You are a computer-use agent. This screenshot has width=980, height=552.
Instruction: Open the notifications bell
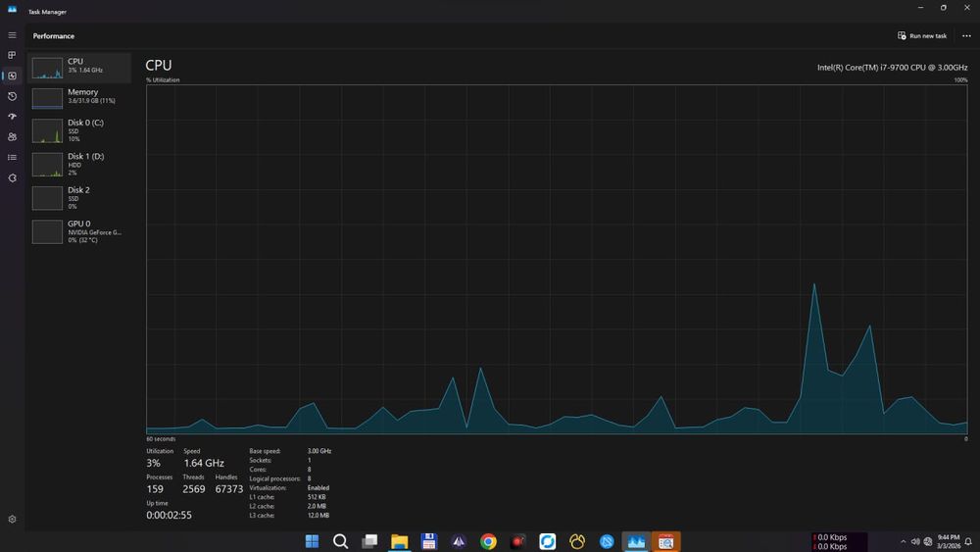[968, 542]
